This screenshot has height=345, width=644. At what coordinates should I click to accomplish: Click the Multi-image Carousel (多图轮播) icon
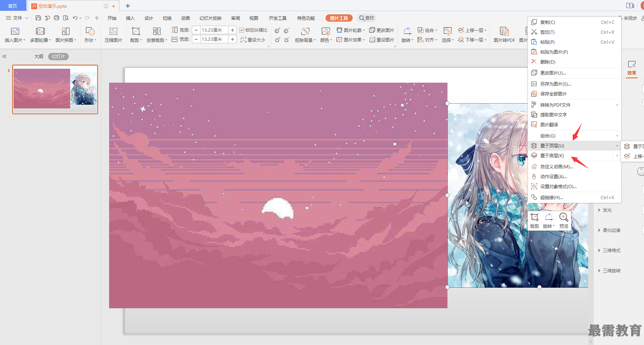tap(40, 31)
